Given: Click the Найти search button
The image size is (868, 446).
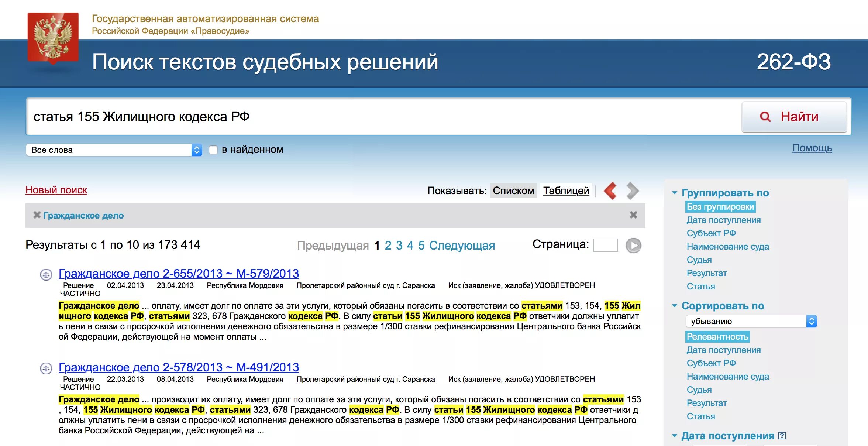Looking at the screenshot, I should (794, 117).
